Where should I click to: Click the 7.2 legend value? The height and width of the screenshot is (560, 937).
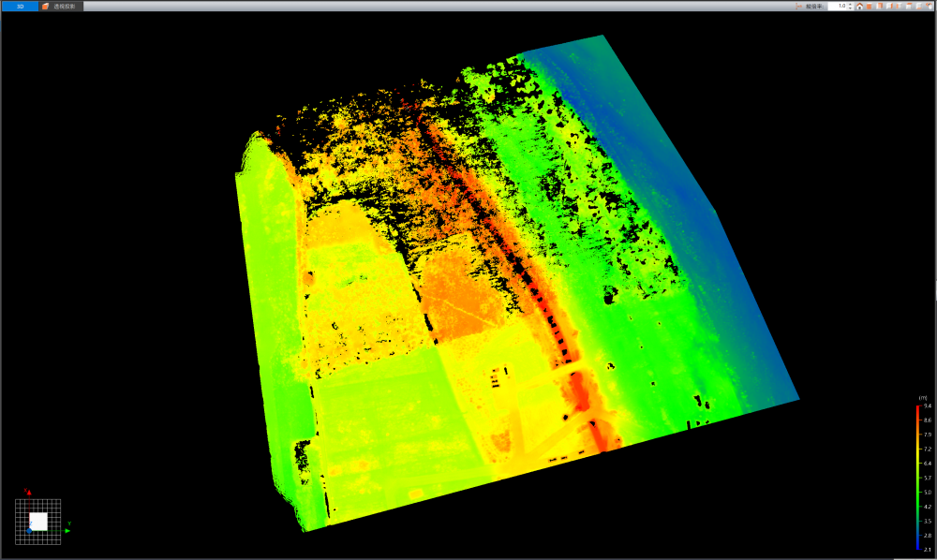point(928,449)
